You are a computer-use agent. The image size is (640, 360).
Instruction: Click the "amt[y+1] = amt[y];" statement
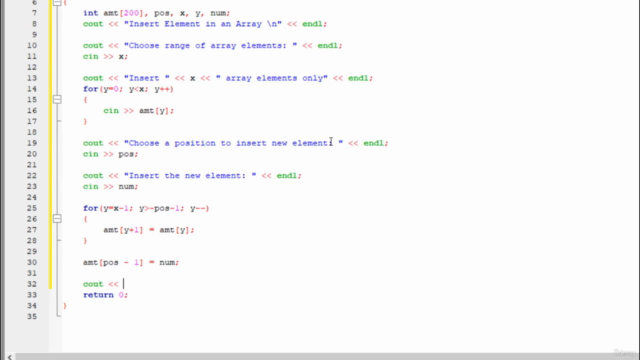(x=149, y=230)
